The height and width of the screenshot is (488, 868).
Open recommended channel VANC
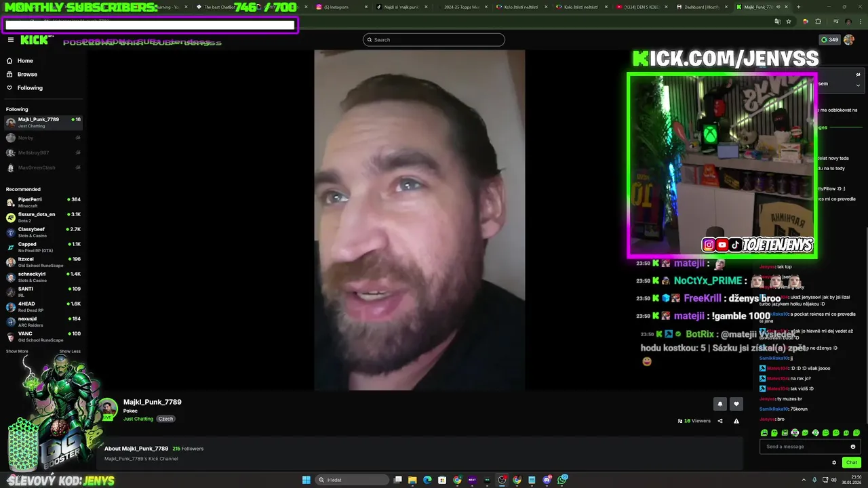43,336
